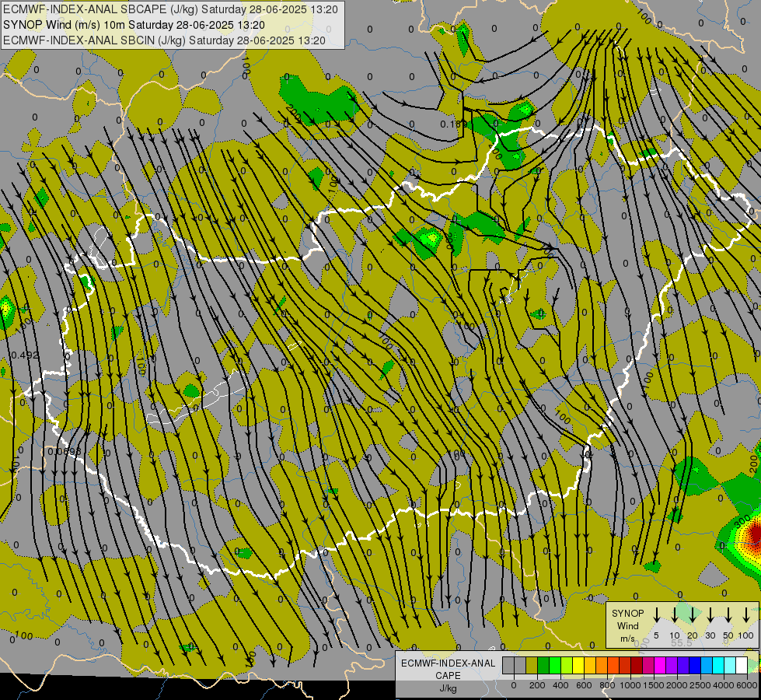Click the 300 contour label near red maximum
Image resolution: width=761 pixels, height=700 pixels.
(742, 521)
